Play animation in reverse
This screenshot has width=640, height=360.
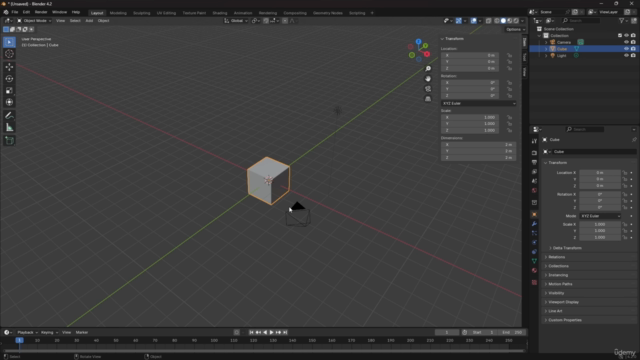[x=265, y=332]
